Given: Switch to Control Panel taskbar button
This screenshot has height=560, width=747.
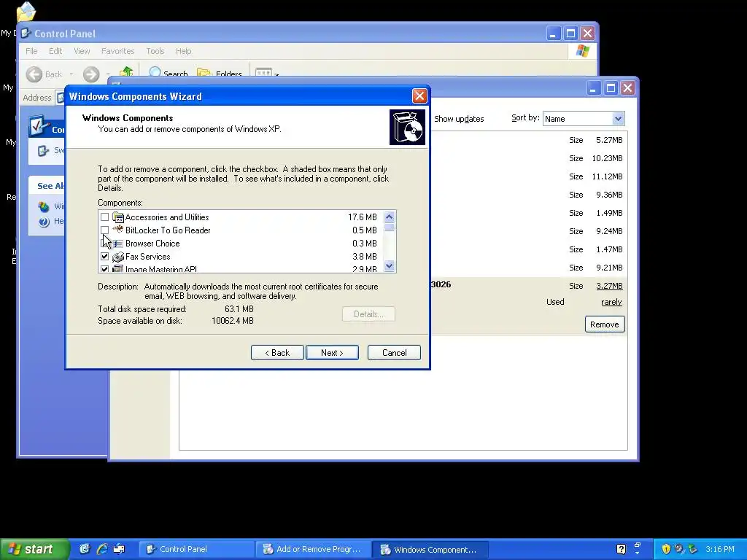Looking at the screenshot, I should [196, 549].
